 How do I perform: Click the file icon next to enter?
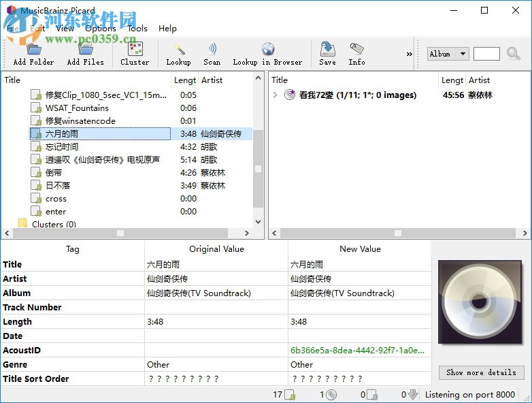pos(36,211)
